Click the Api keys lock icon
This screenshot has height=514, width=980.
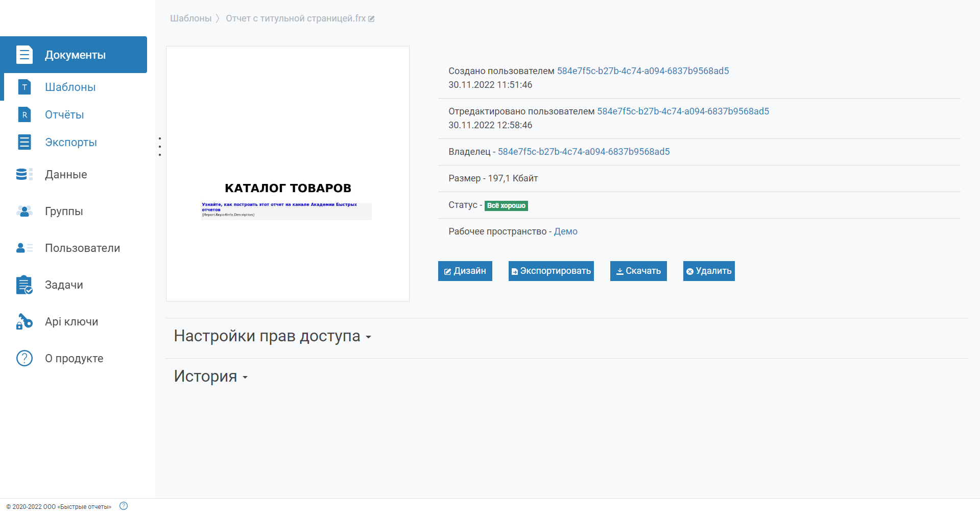[24, 321]
